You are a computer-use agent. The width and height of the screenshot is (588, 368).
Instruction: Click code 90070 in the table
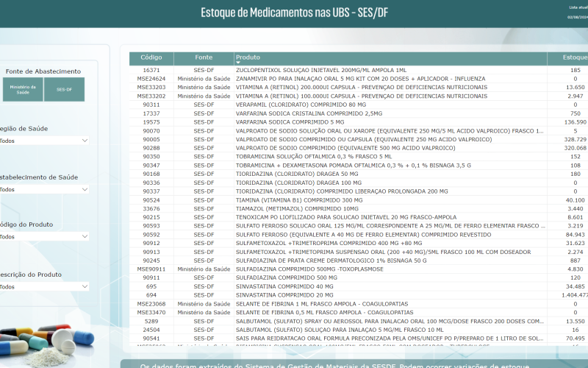(151, 131)
